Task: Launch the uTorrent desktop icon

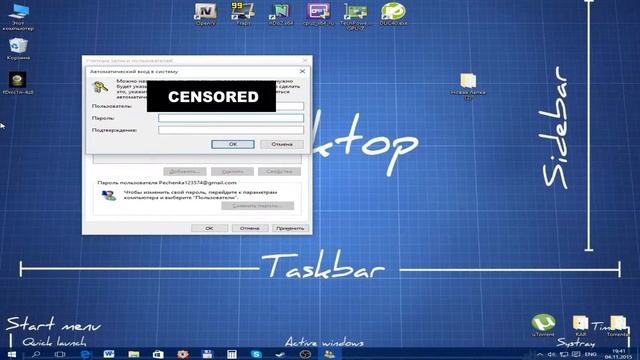Action: pos(543,325)
